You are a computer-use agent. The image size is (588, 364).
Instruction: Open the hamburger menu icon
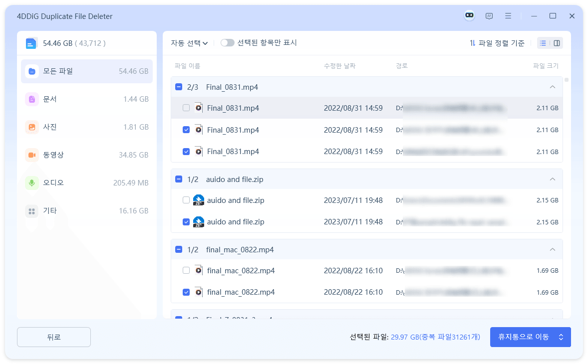[x=508, y=15]
